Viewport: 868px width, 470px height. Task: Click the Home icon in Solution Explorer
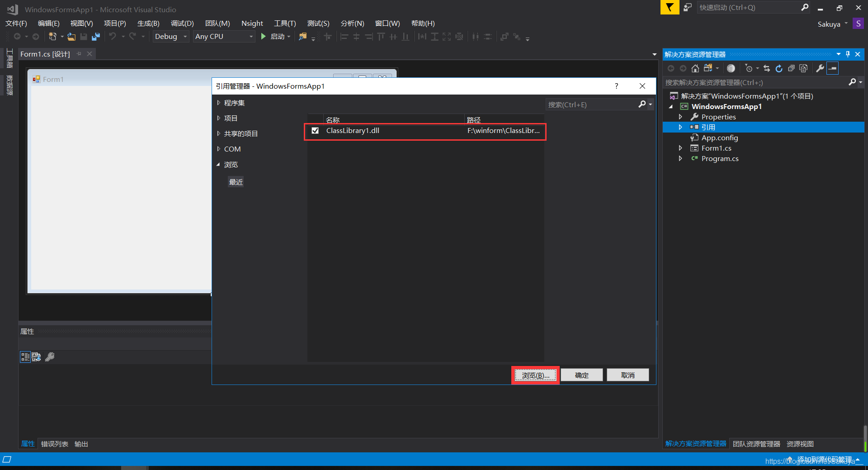click(695, 68)
